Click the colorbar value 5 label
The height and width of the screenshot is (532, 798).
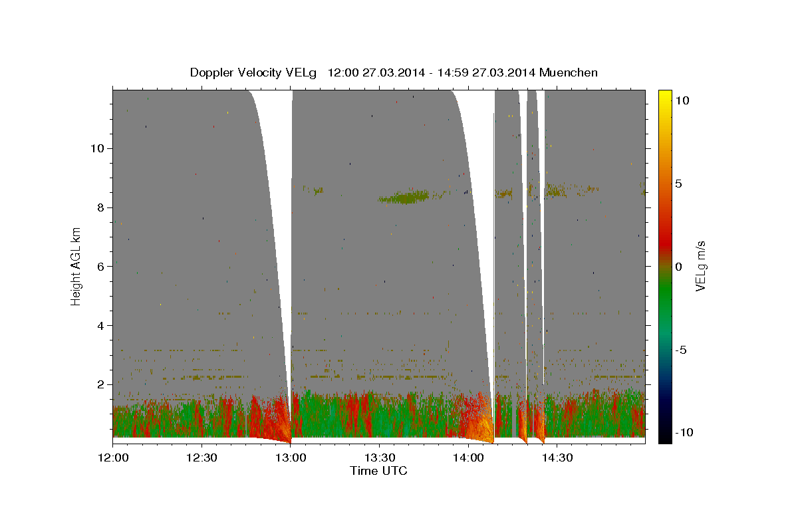click(x=680, y=183)
